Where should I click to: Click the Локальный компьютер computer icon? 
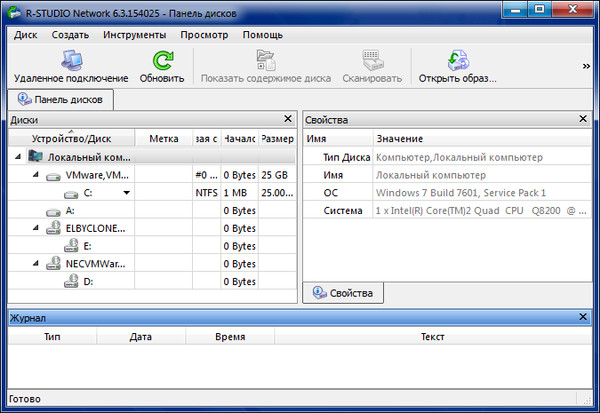click(36, 157)
